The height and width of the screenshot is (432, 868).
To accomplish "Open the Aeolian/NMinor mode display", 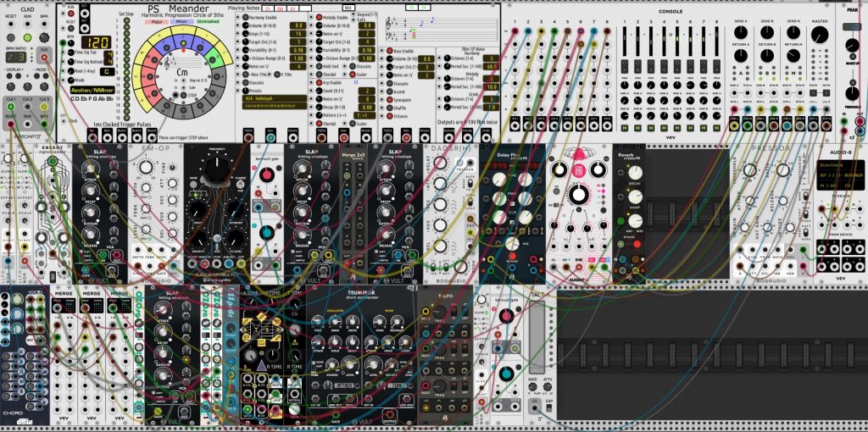I will [x=92, y=89].
